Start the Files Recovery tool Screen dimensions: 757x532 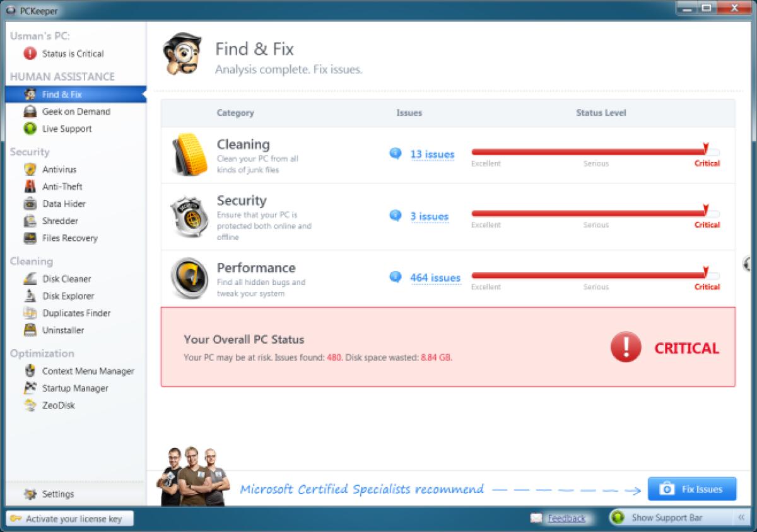pyautogui.click(x=69, y=238)
